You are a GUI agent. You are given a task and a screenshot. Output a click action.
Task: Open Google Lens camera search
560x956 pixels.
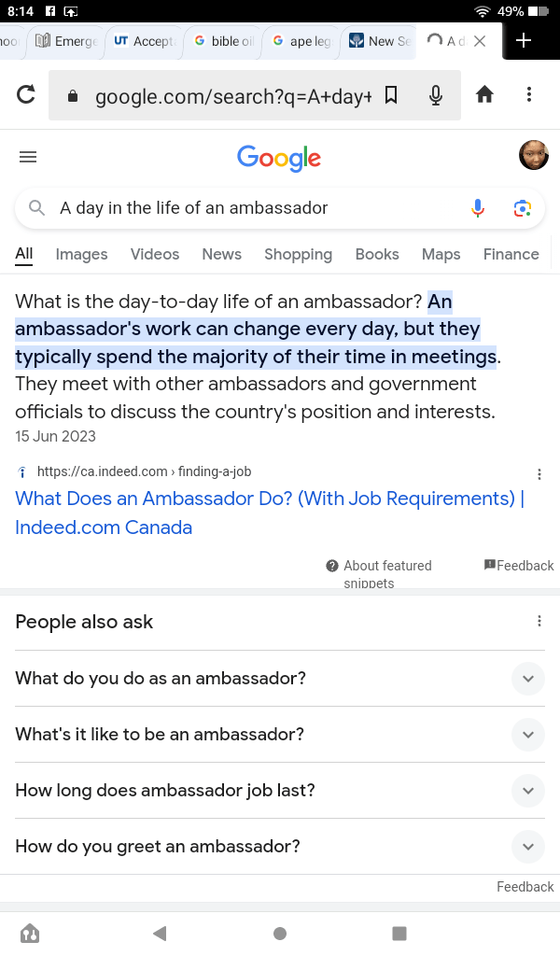pos(523,208)
